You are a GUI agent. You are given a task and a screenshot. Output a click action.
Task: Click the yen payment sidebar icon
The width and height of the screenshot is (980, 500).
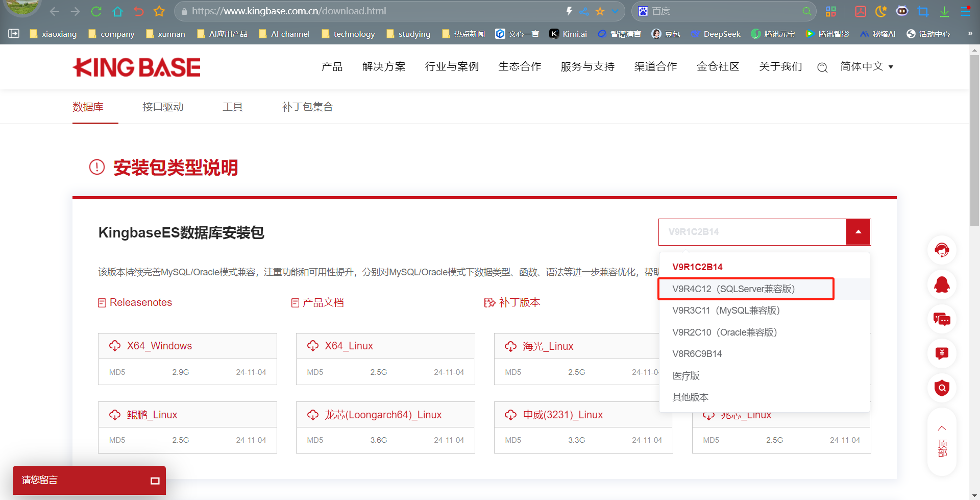coord(942,353)
